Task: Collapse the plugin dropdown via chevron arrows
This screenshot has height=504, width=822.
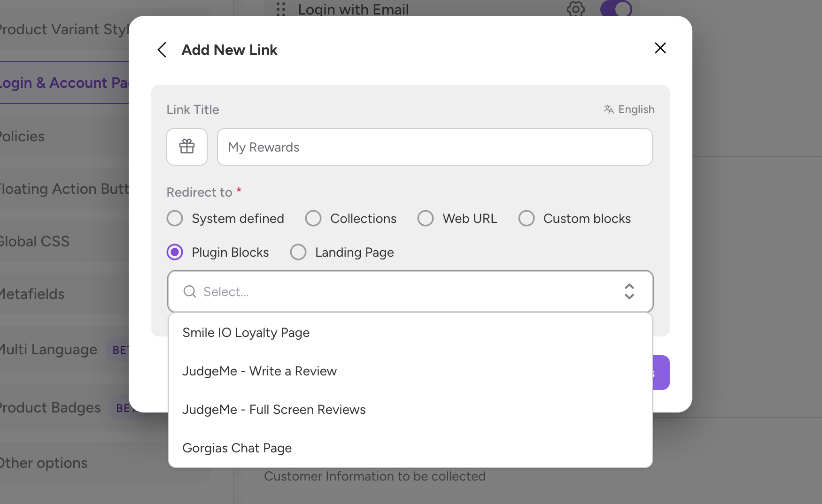Action: coord(629,291)
